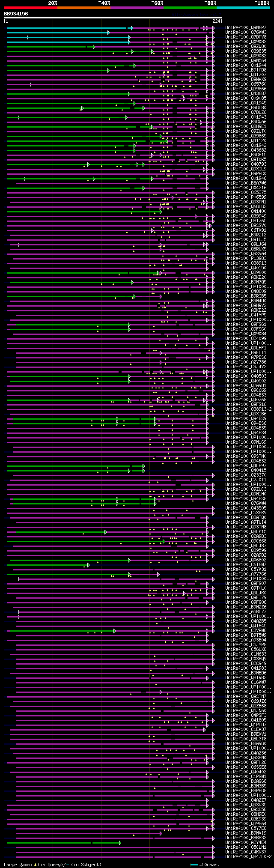This screenshot has width=274, height=868.
Task: Click the white query length bar
Action: click(x=113, y=18)
